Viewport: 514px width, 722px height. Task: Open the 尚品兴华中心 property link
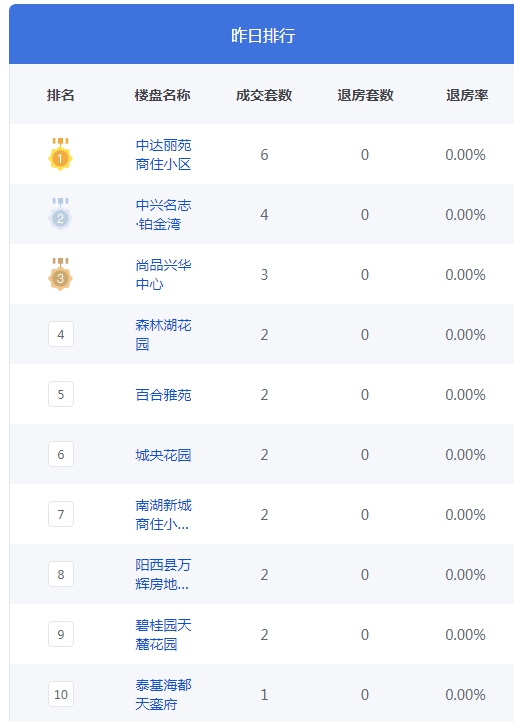point(164,274)
